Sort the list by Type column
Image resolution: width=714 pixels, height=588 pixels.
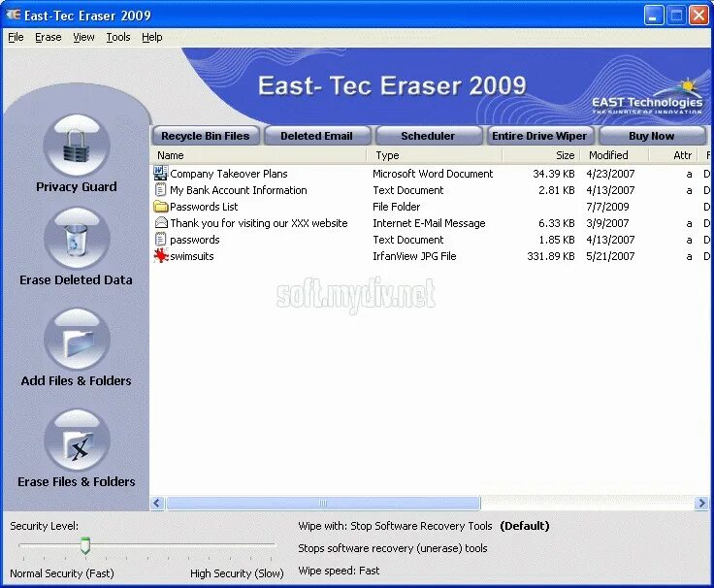click(x=435, y=155)
